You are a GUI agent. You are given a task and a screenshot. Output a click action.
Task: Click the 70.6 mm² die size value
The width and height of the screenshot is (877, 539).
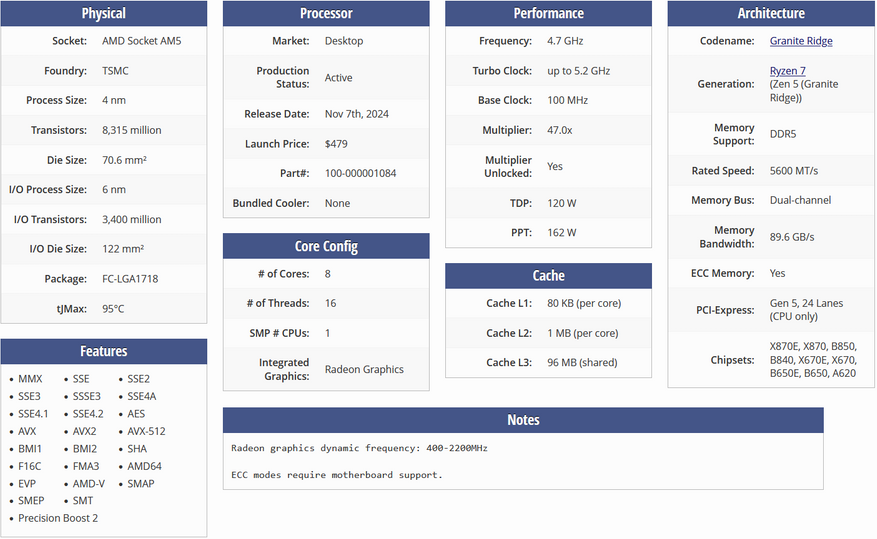pos(124,160)
